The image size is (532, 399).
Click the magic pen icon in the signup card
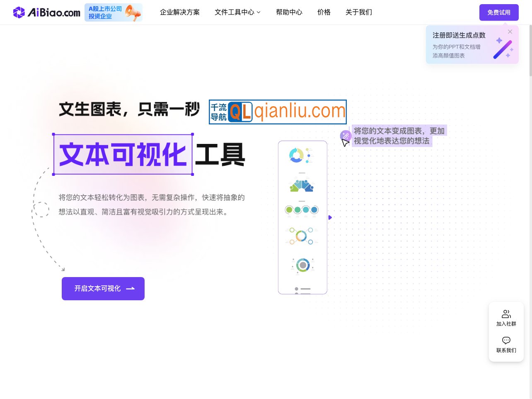point(503,49)
